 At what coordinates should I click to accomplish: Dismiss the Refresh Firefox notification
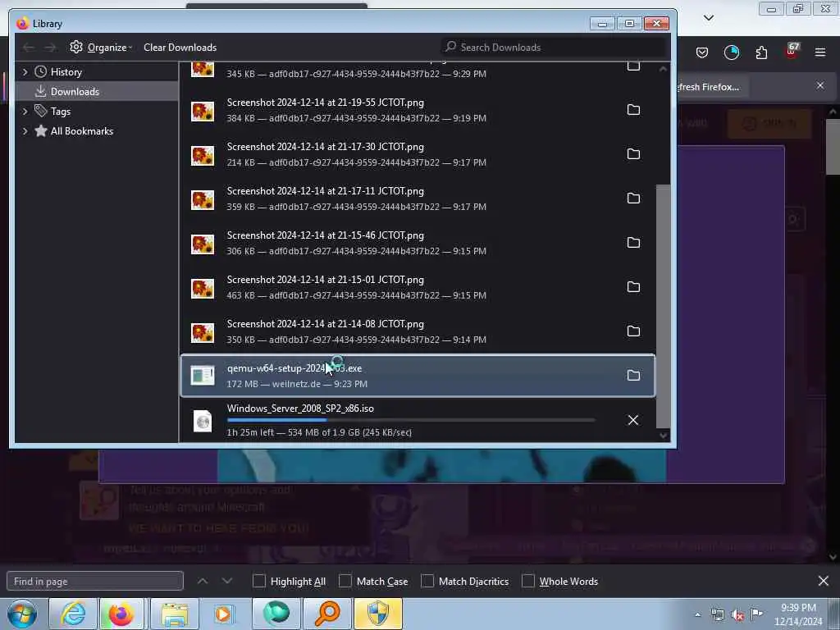(820, 85)
